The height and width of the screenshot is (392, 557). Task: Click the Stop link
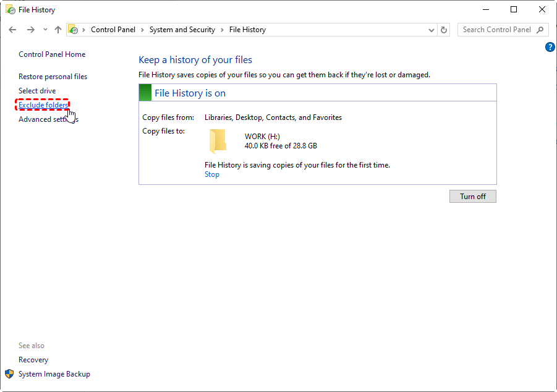point(212,174)
